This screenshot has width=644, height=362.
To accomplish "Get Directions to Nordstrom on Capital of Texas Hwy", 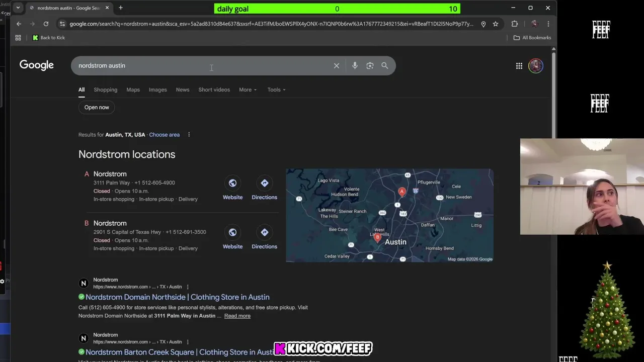I will tap(264, 238).
